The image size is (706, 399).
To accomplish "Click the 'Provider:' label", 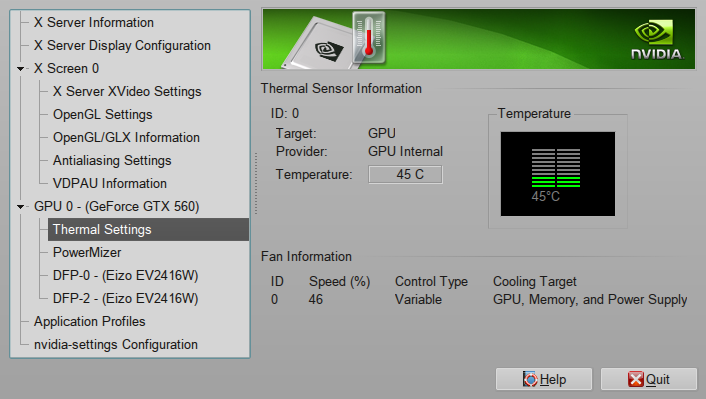I will click(x=302, y=151).
